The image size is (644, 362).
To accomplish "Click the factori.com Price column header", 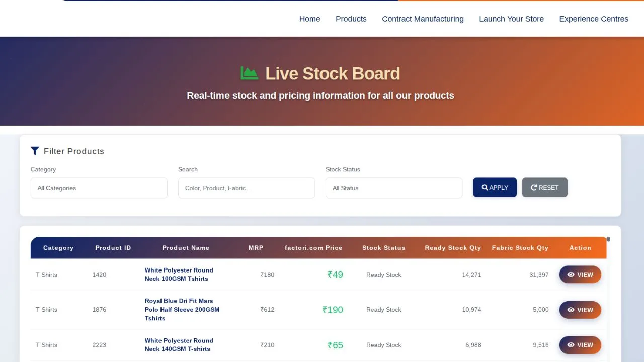I will (313, 248).
